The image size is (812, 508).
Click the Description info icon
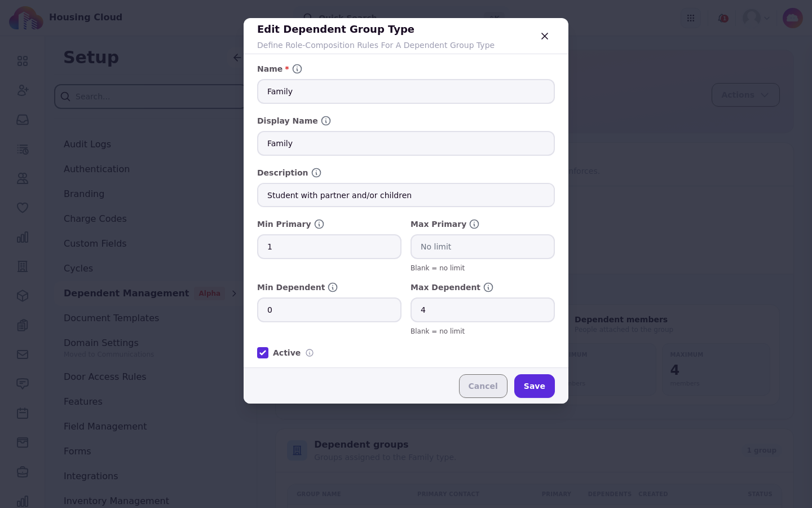click(316, 173)
